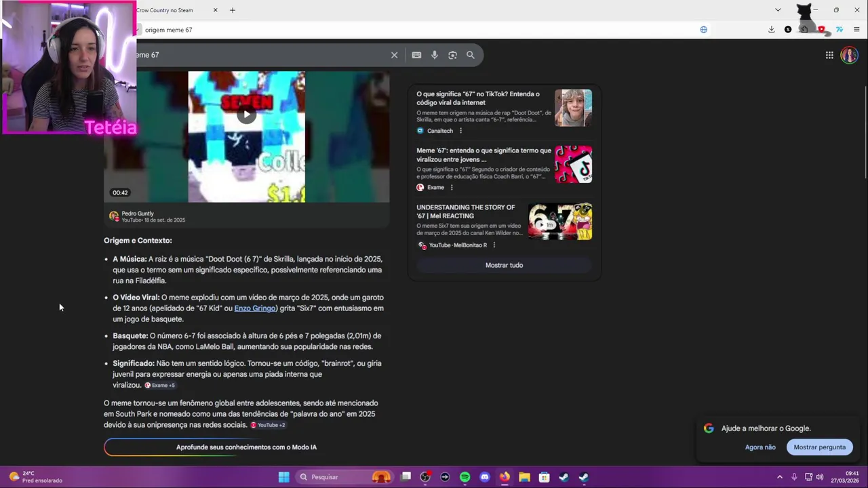Click the magnifier search submit icon
The height and width of the screenshot is (488, 868).
coord(471,55)
